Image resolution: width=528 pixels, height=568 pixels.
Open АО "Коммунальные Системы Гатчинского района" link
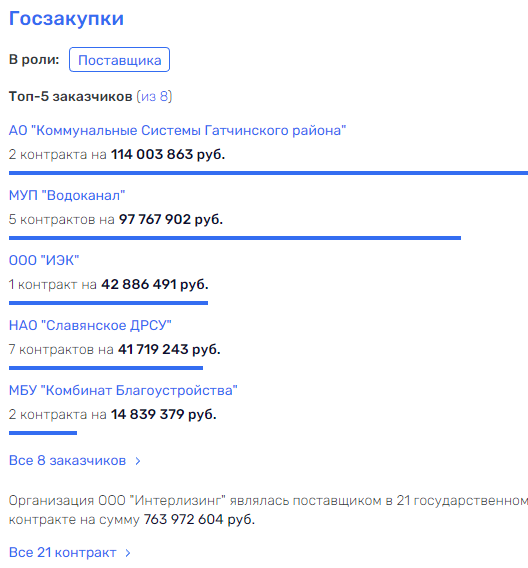pyautogui.click(x=177, y=130)
